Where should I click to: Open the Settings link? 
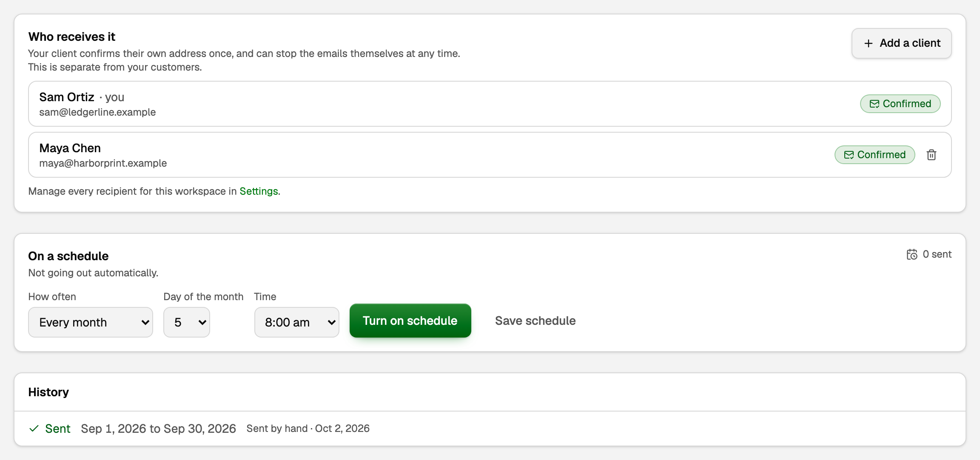[259, 191]
